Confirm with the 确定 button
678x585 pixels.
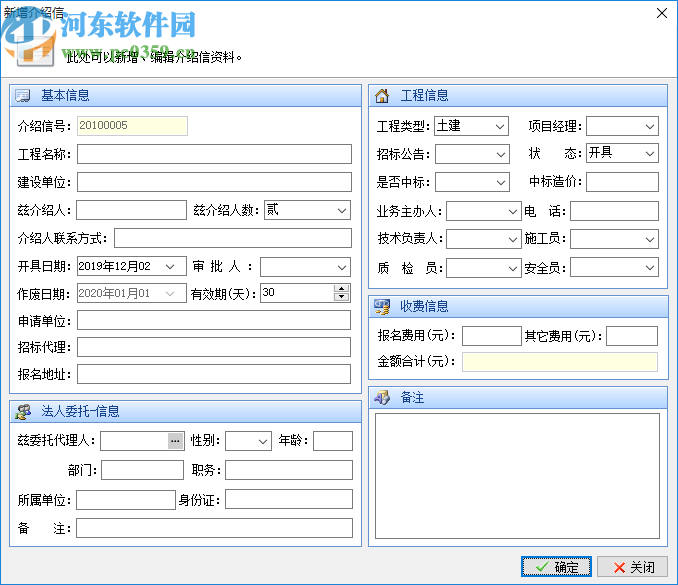tap(556, 566)
